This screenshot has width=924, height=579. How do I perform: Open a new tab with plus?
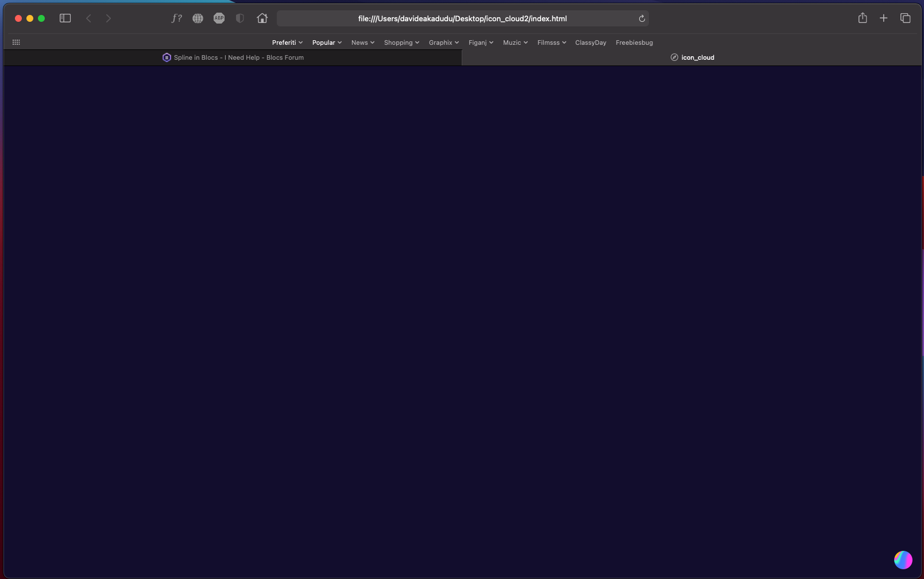[x=884, y=18]
